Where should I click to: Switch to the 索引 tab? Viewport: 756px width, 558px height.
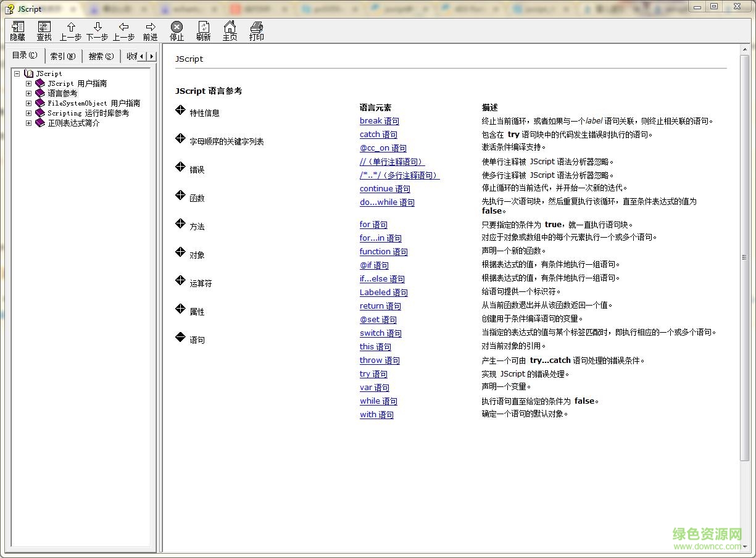click(63, 56)
